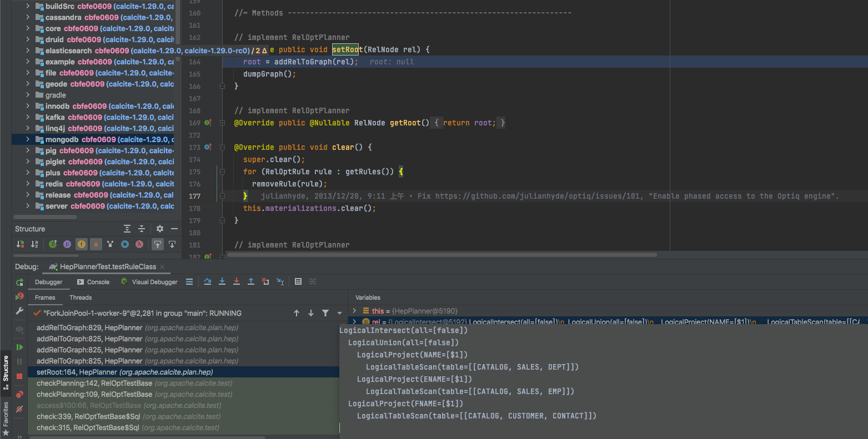This screenshot has height=439, width=868.
Task: Click project tree horizontal scrollbar
Action: tap(44, 217)
